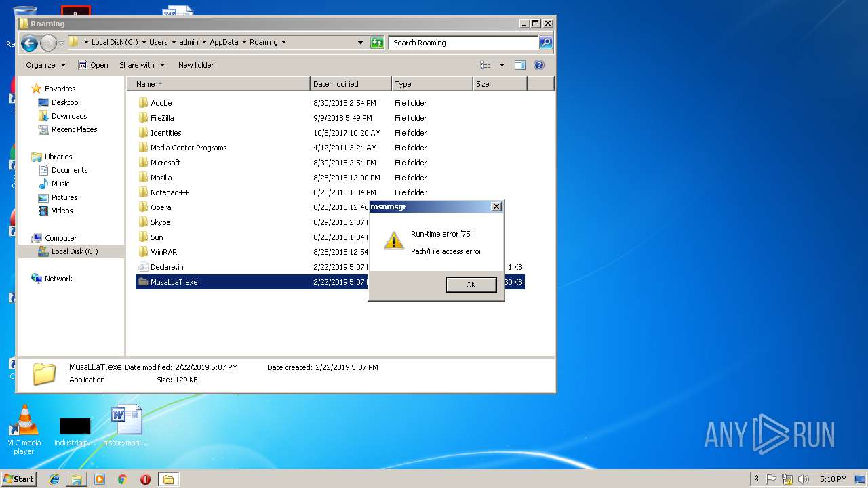Select the Identities folder
The width and height of the screenshot is (868, 488).
tap(165, 133)
